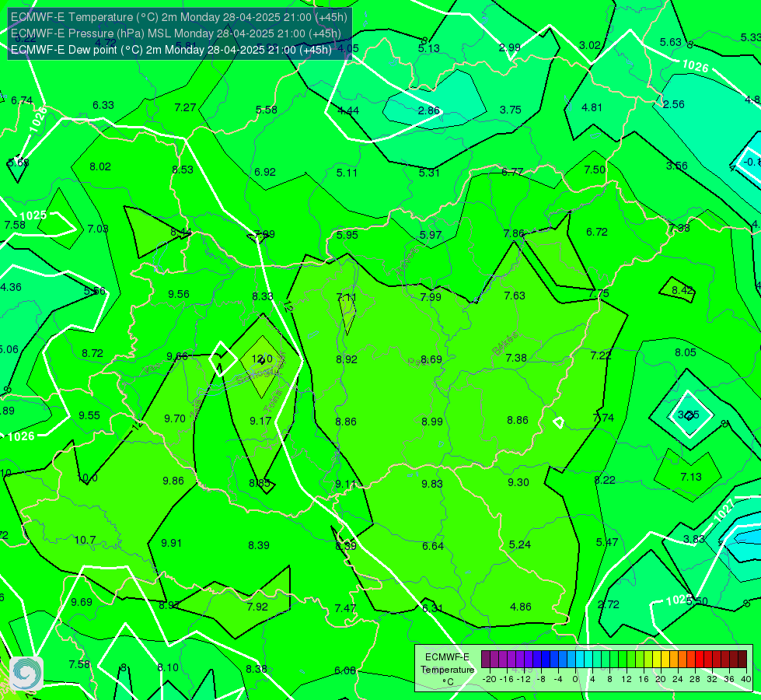The width and height of the screenshot is (761, 700).
Task: Click the 6.64 temperature value
Action: [x=433, y=546]
